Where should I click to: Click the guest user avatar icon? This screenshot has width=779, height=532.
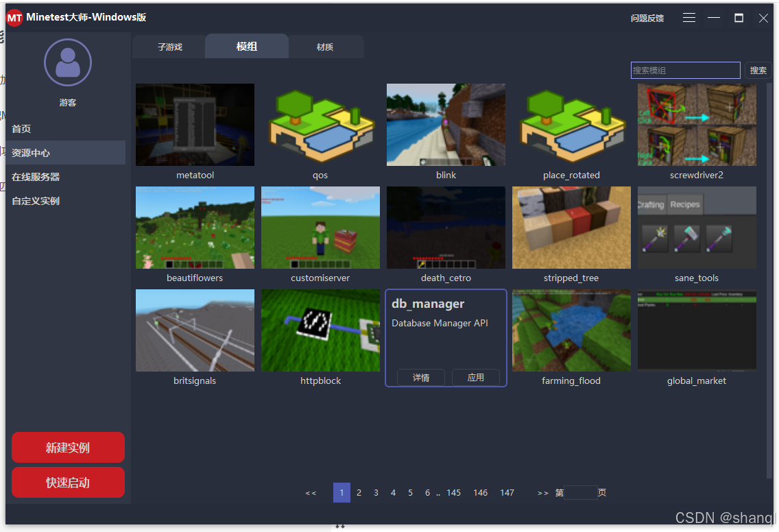coord(68,62)
